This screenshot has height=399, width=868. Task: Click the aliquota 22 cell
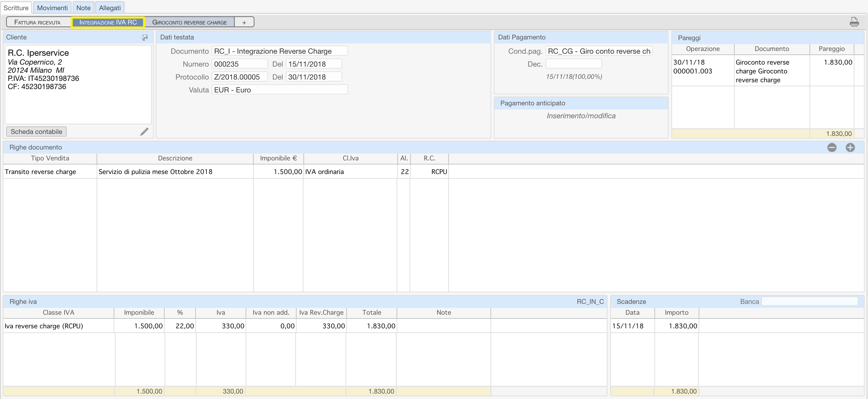point(404,172)
